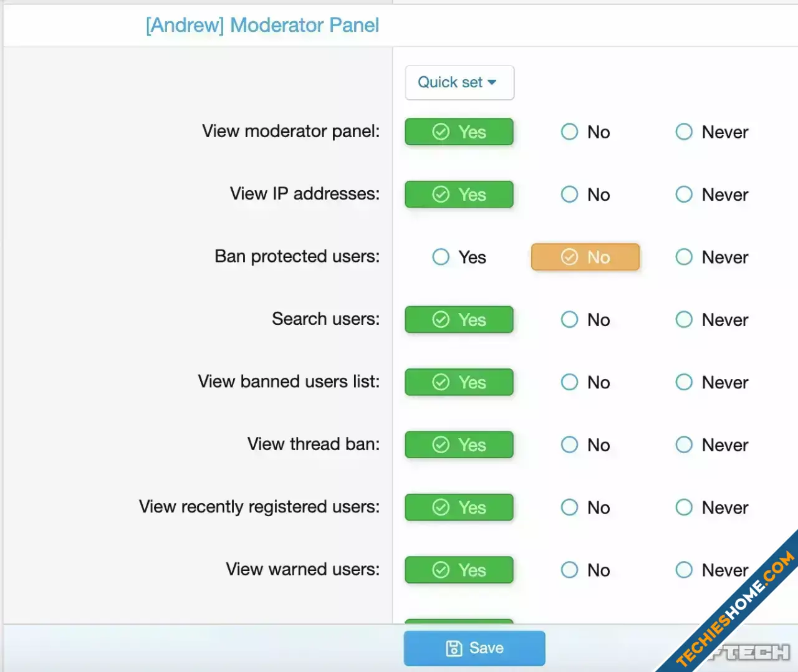This screenshot has width=798, height=672.
Task: Click the checkmark icon for View warned users Yes
Action: pos(441,570)
